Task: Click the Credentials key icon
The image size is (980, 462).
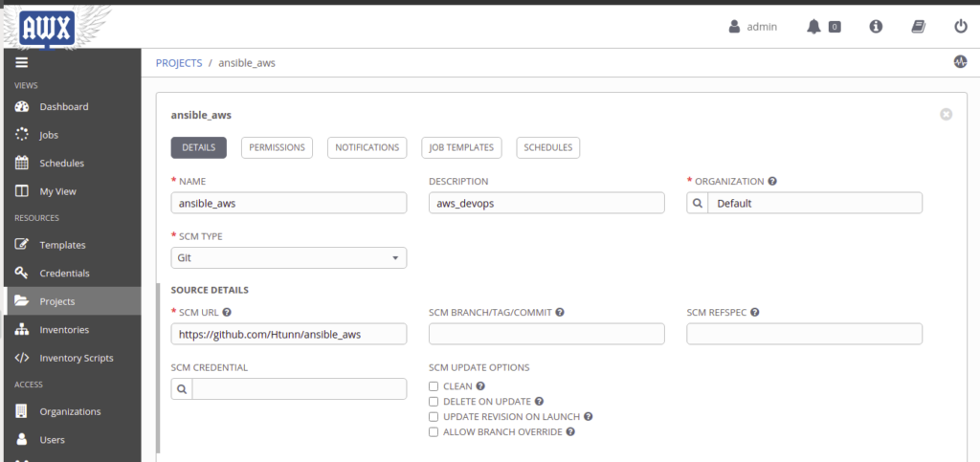Action: (22, 273)
